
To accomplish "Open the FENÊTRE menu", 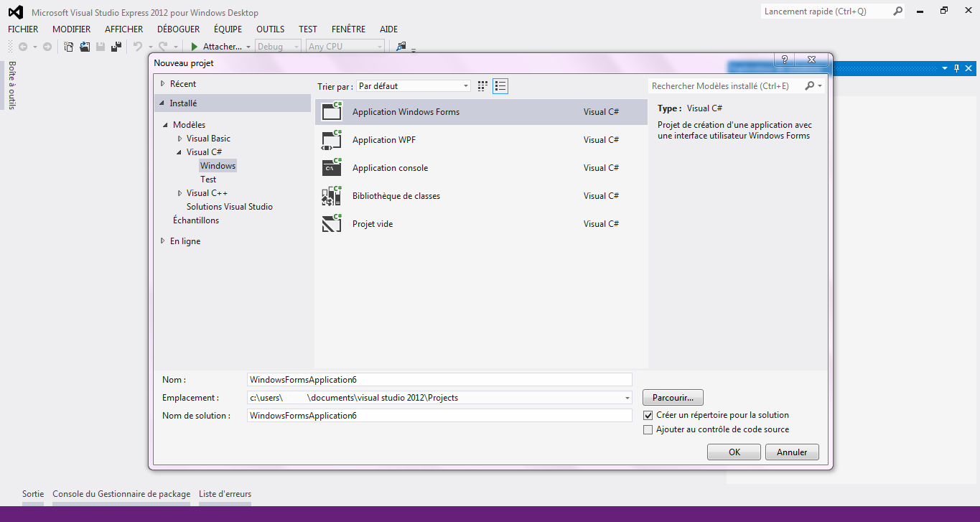I will coord(349,29).
